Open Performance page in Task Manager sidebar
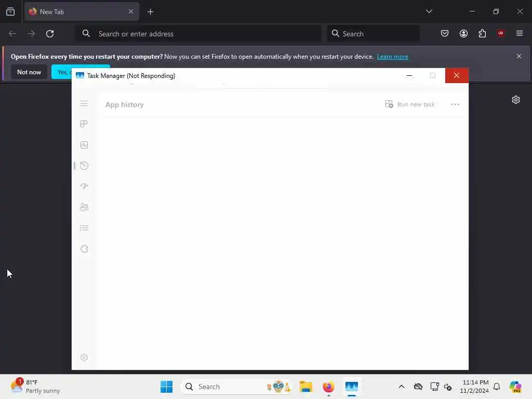The width and height of the screenshot is (532, 399). pos(84,145)
